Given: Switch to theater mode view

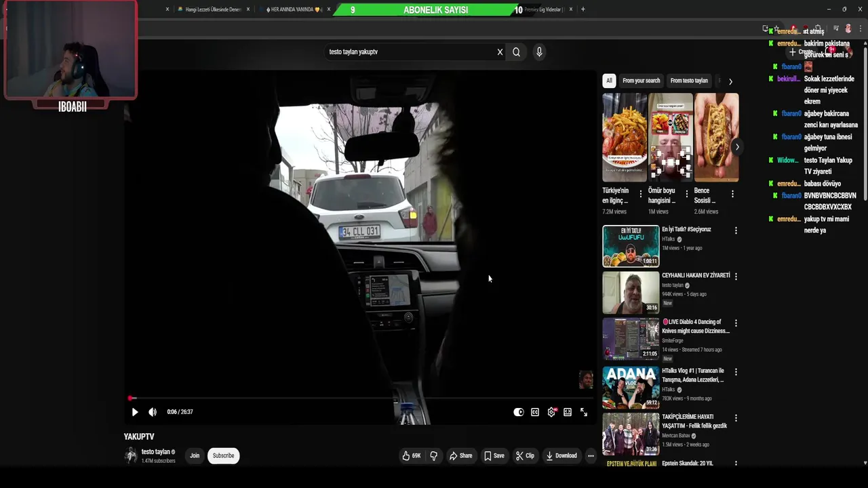Looking at the screenshot, I should (x=568, y=412).
